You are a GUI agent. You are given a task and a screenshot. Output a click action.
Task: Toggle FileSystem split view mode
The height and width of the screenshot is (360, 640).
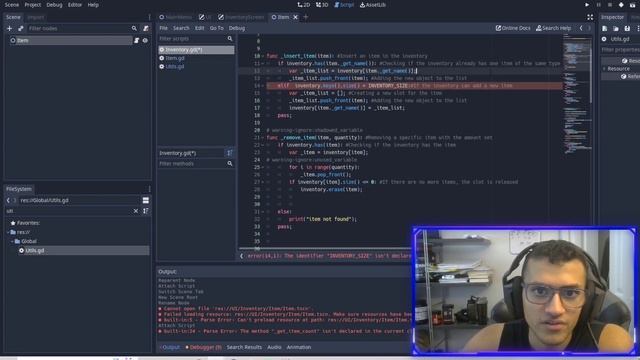[146, 200]
